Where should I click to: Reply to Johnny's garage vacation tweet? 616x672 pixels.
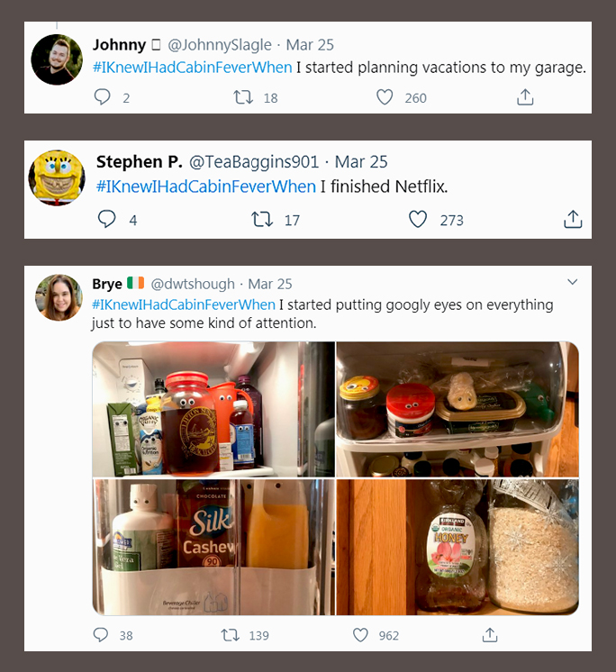click(x=103, y=97)
